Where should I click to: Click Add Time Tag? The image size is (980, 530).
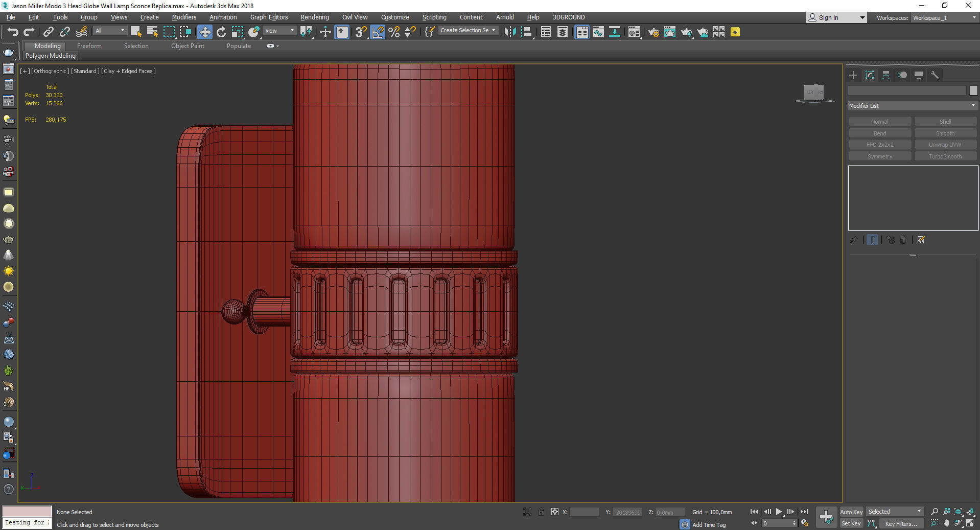709,525
